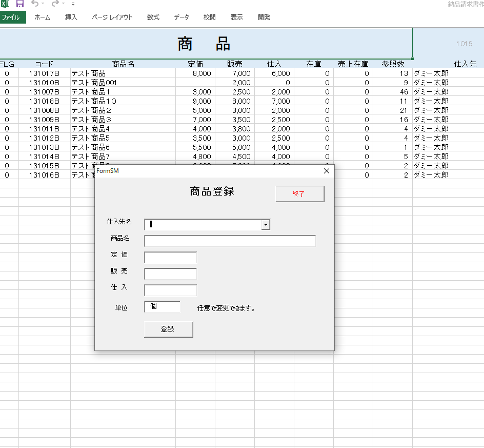Select code cell 131017B
Viewport: 484px width, 448px height.
pos(44,73)
